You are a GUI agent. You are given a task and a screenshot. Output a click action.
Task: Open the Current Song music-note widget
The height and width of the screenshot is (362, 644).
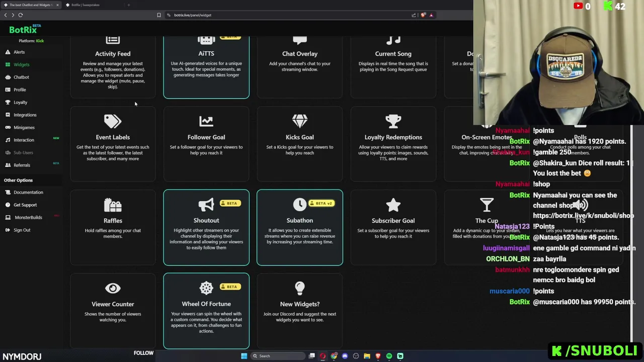click(x=393, y=67)
